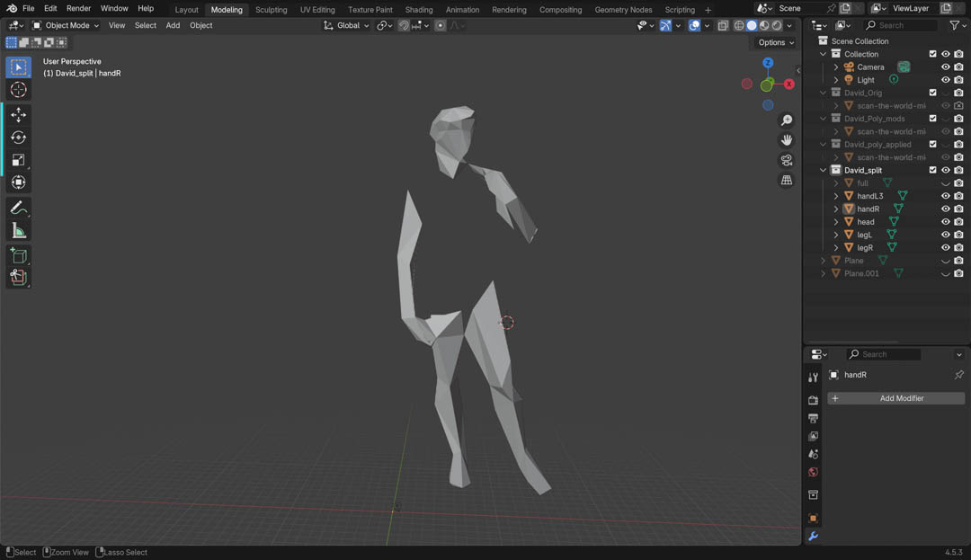Open the Options popover button

coord(775,42)
